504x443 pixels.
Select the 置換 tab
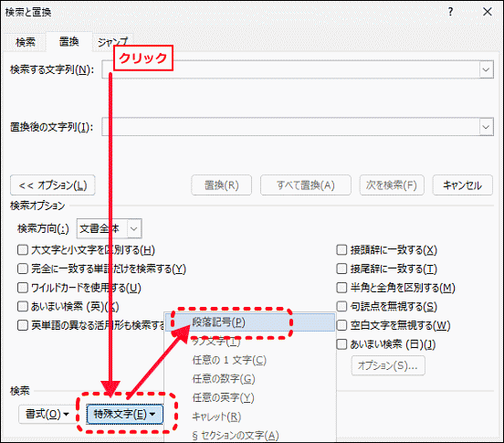coord(69,42)
